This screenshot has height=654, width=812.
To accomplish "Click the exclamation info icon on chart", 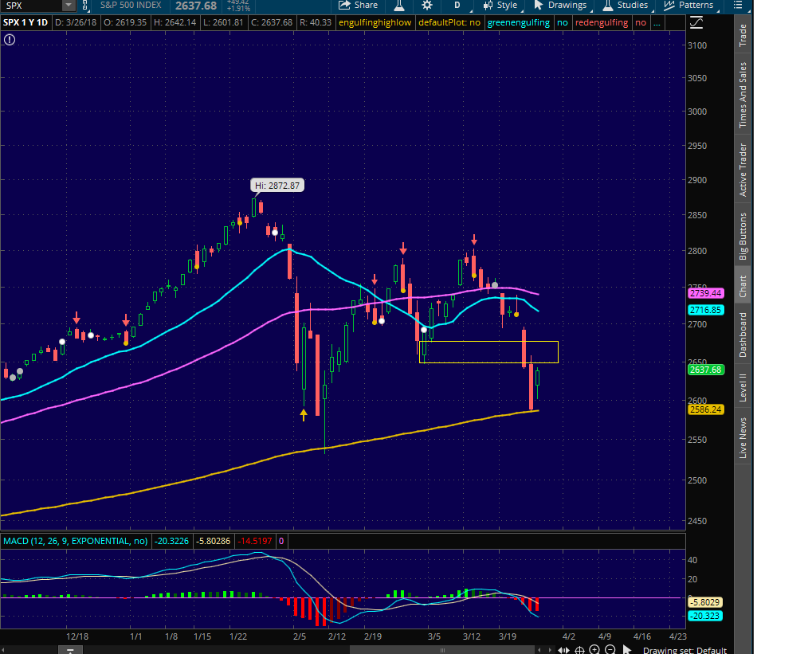I will (x=10, y=40).
